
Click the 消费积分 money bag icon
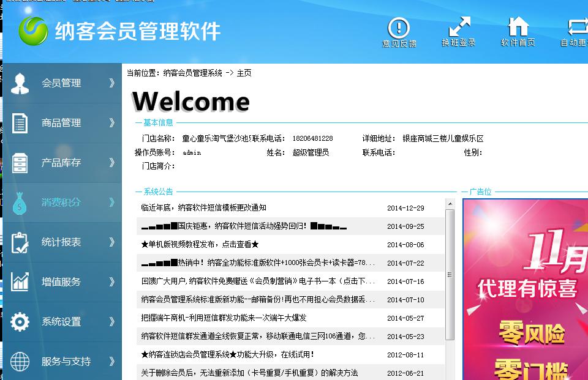[20, 203]
